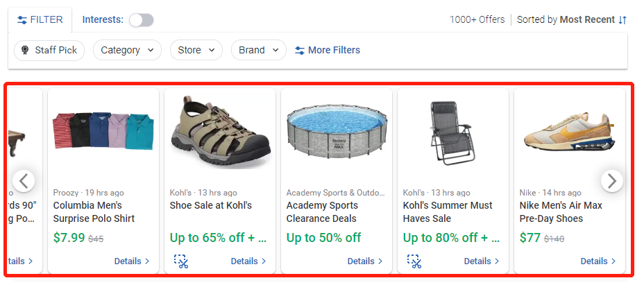Viewport: 644px width, 285px height.
Task: Enable the Staff Pick filter chip
Action: coord(50,50)
